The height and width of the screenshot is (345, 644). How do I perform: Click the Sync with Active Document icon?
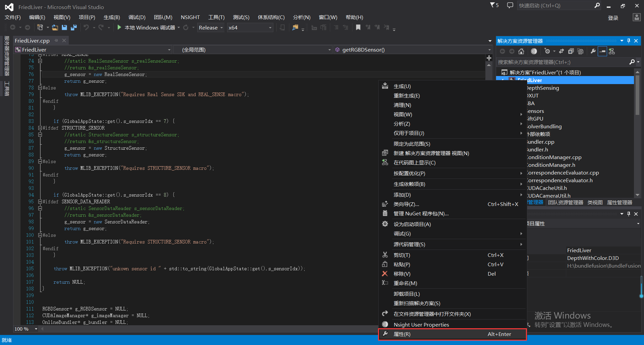point(561,51)
